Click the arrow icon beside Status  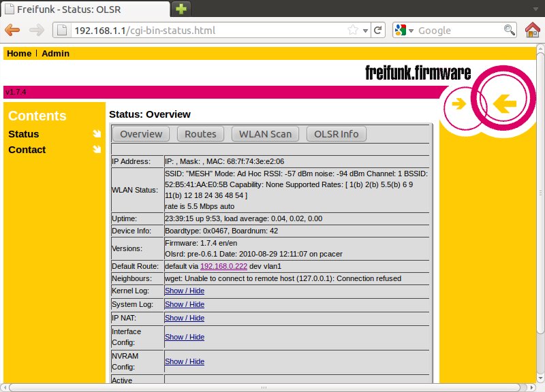[97, 134]
